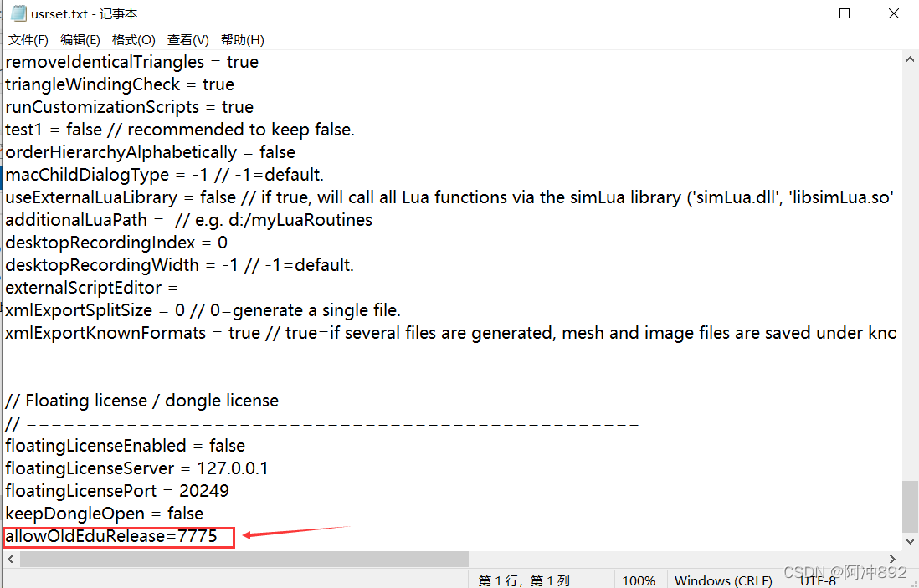Minimize the Notepad window
This screenshot has width=919, height=588.
[x=796, y=13]
